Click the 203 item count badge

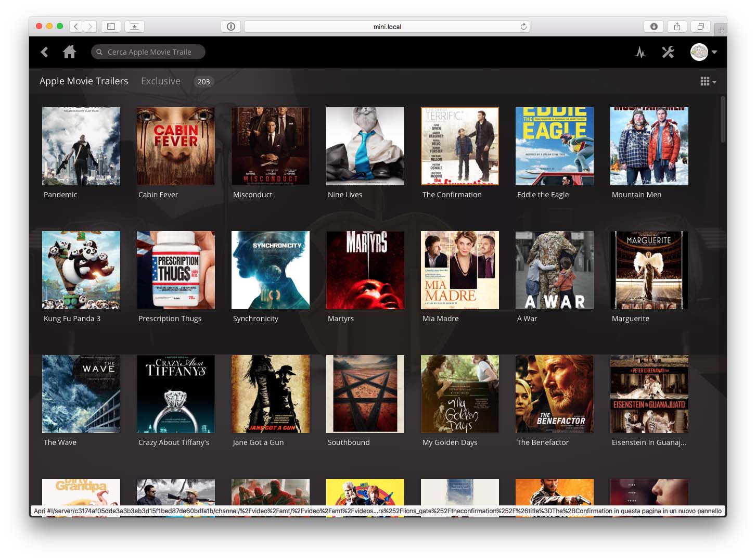[x=204, y=82]
